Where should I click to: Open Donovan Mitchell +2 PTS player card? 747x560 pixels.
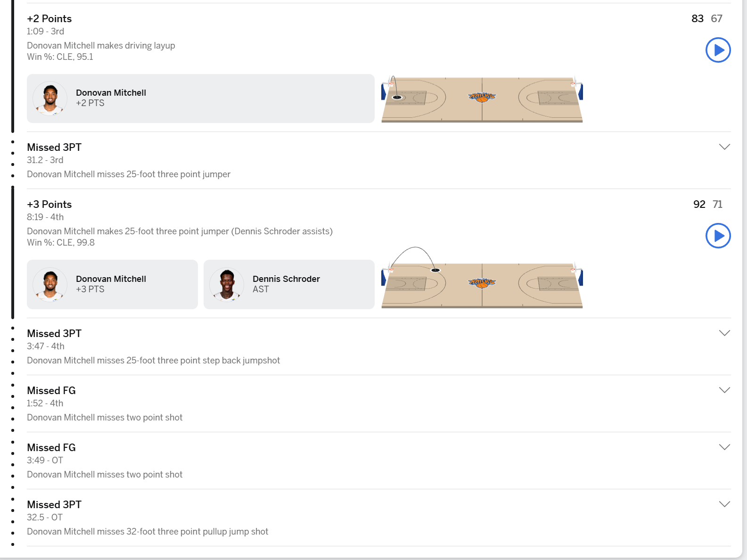click(201, 99)
